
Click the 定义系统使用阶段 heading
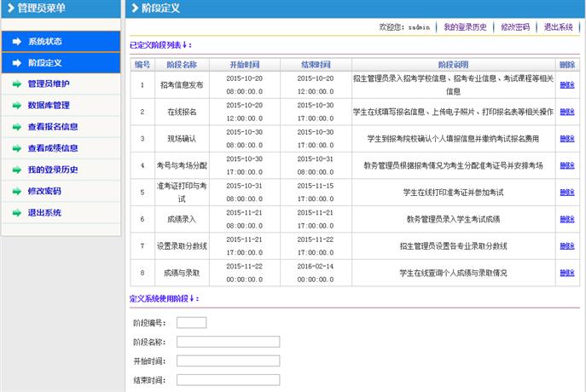[x=164, y=298]
